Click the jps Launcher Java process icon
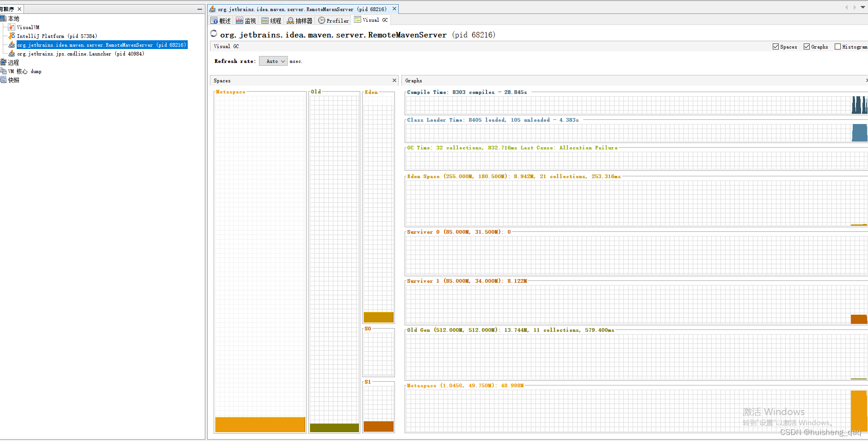This screenshot has width=868, height=441. click(12, 54)
